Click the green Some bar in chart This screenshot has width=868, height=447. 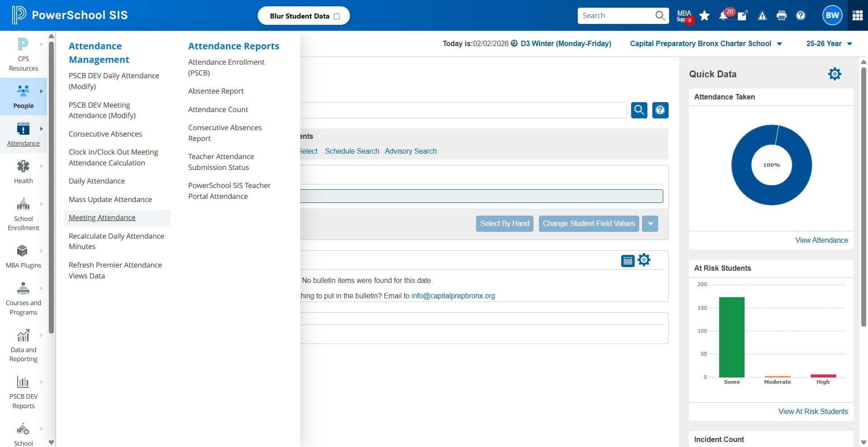pyautogui.click(x=731, y=337)
